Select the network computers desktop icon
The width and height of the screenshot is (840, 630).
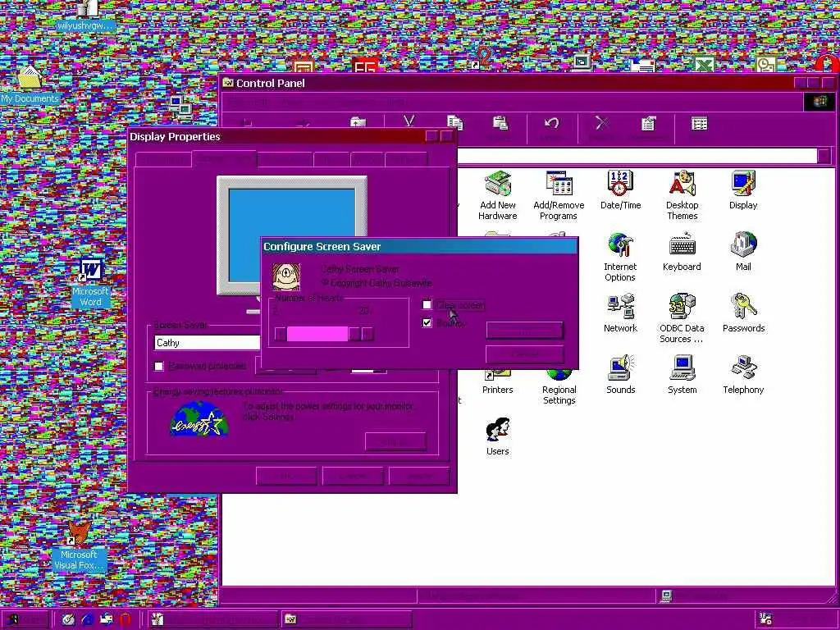click(x=181, y=107)
